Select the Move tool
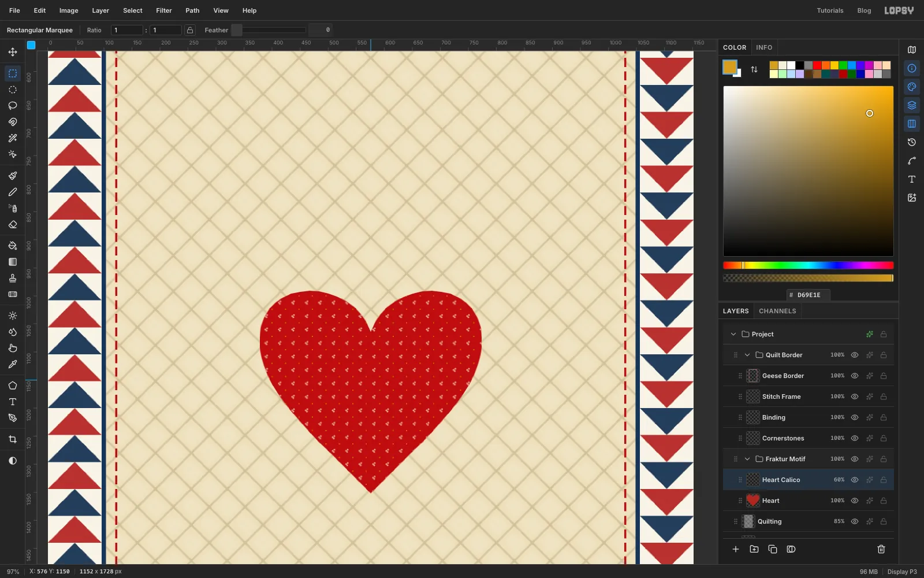Viewport: 924px width, 578px height. point(13,52)
